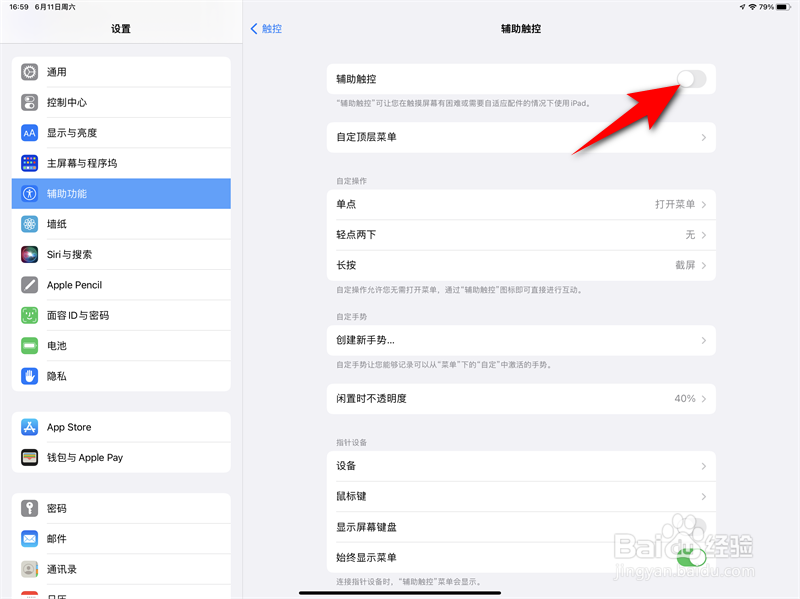Image resolution: width=800 pixels, height=599 pixels.
Task: Tap the 79% battery percentage
Action: [766, 7]
